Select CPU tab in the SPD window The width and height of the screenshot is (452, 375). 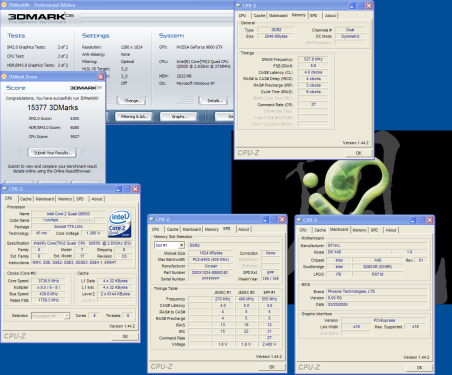click(156, 229)
